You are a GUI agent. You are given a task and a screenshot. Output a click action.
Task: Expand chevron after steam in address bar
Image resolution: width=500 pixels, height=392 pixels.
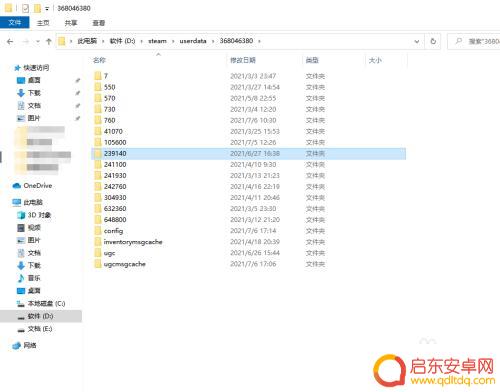tap(173, 41)
